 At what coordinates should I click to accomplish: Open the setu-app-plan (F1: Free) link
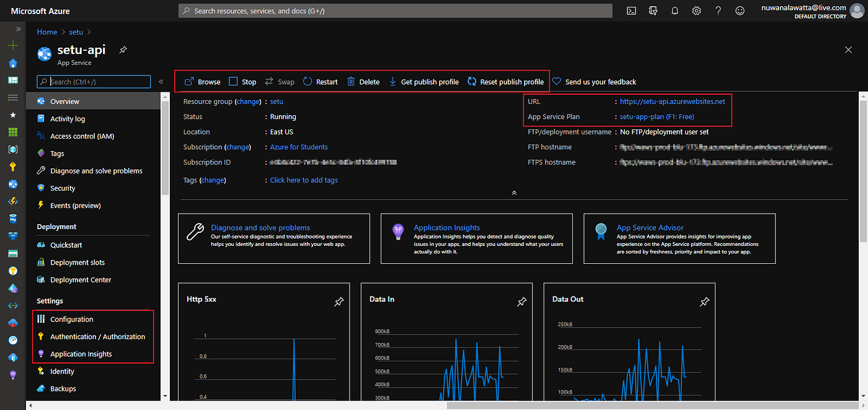tap(657, 117)
